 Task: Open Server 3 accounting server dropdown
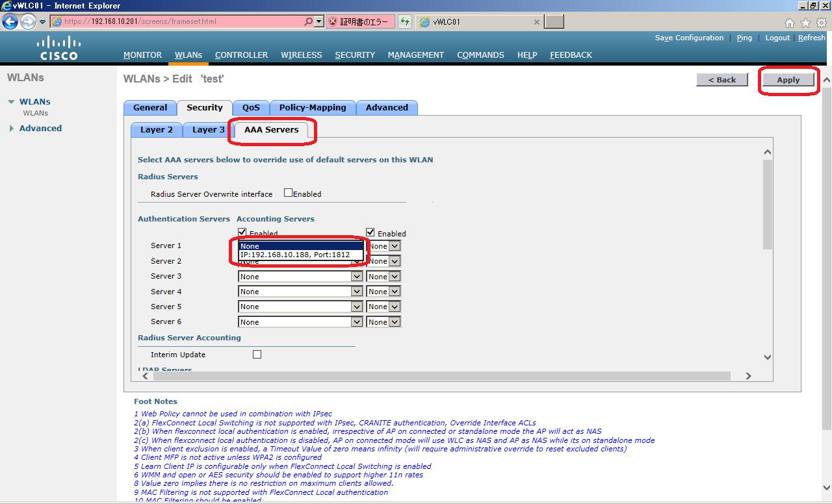point(383,277)
